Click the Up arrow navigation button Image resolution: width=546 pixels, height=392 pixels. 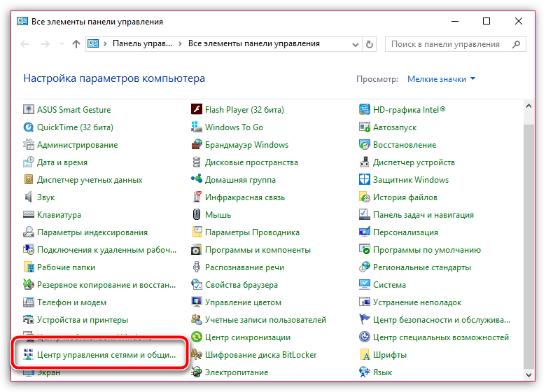(76, 44)
